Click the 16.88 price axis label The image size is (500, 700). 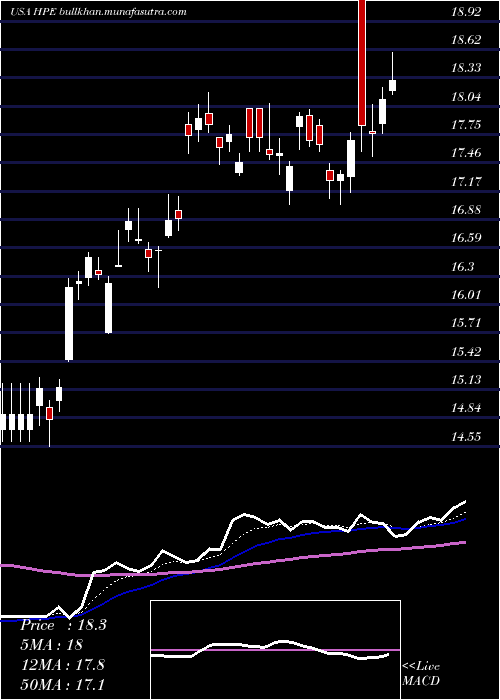[x=466, y=210]
